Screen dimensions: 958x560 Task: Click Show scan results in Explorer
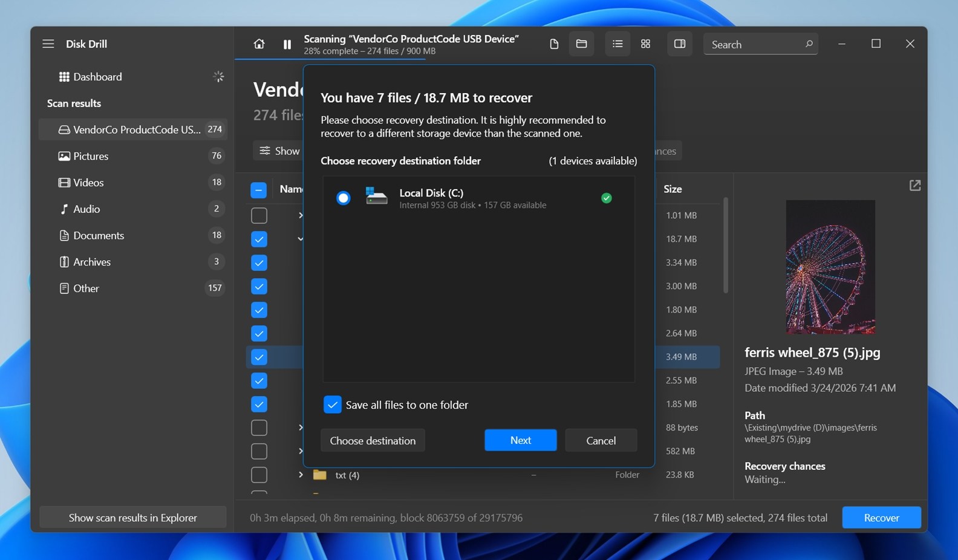tap(133, 518)
